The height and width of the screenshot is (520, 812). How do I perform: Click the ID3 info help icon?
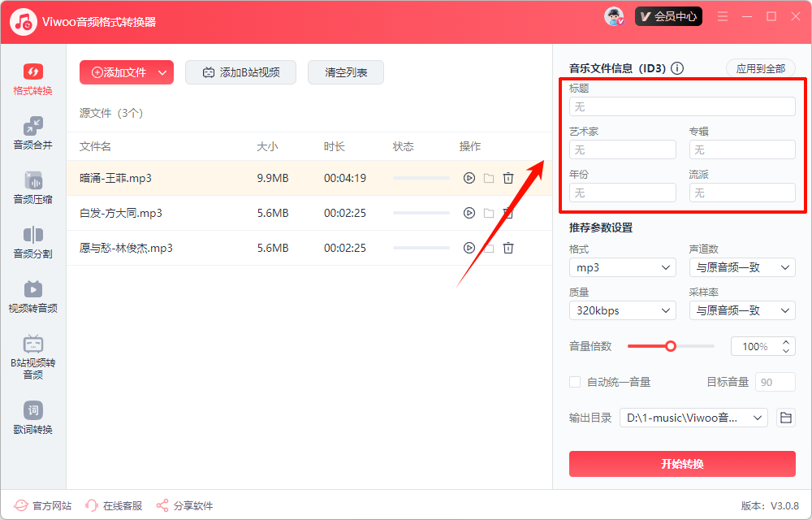point(677,68)
